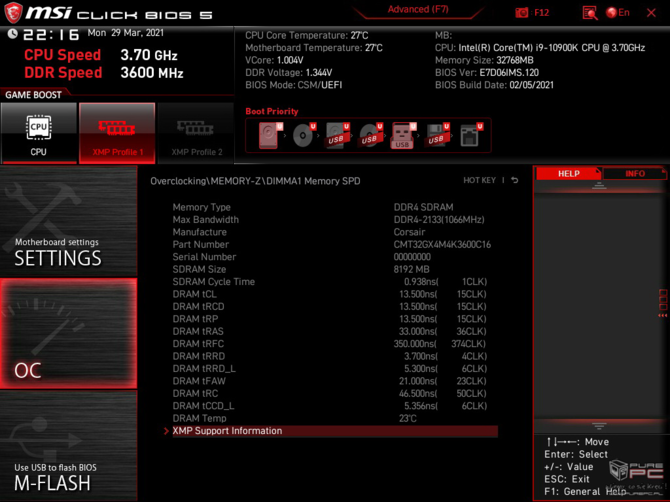Click the help panel top scroll handle
Image resolution: width=670 pixels, height=502 pixels.
599,186
